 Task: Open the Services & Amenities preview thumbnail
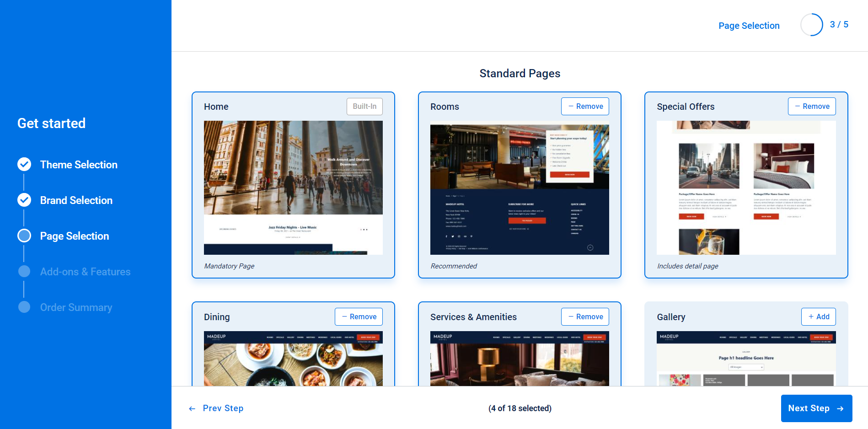tap(520, 359)
